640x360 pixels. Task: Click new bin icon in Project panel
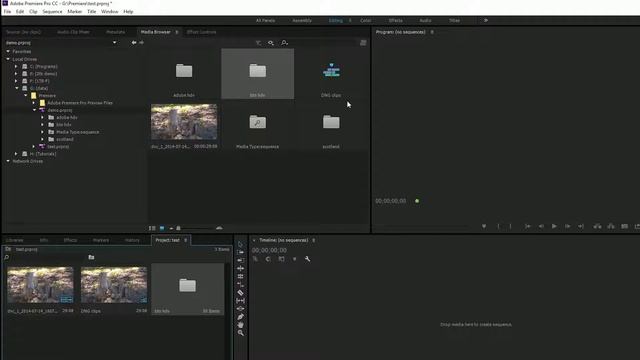pyautogui.click(x=91, y=257)
